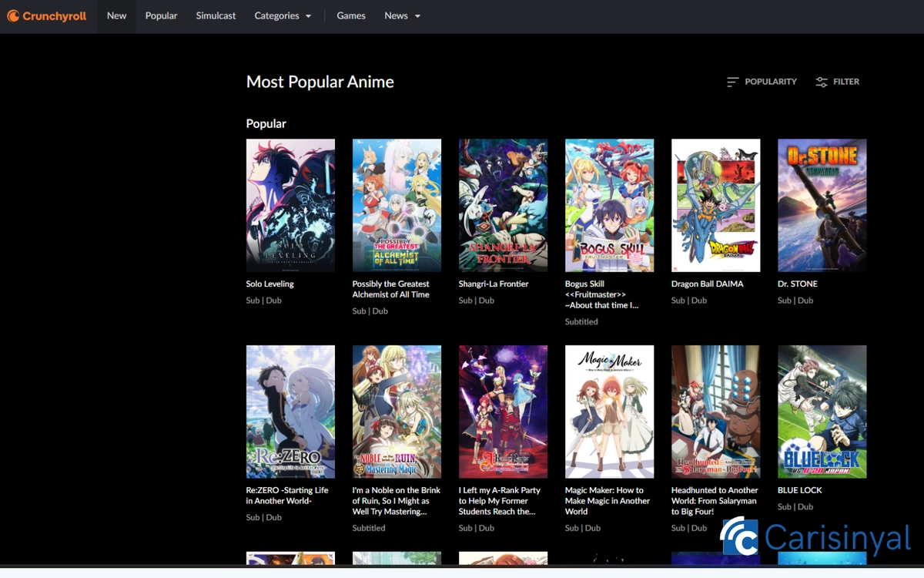Open the Dr. STONE poster thumbnail
The width and height of the screenshot is (924, 578).
point(822,205)
